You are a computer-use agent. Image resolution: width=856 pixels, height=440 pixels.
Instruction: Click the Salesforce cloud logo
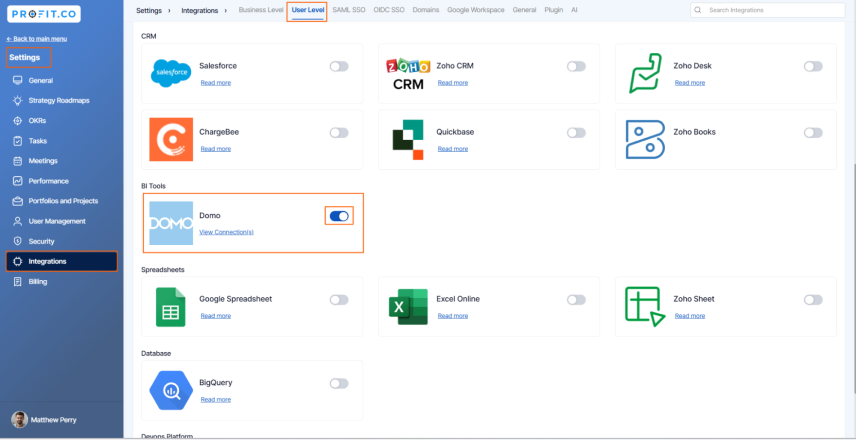[171, 73]
